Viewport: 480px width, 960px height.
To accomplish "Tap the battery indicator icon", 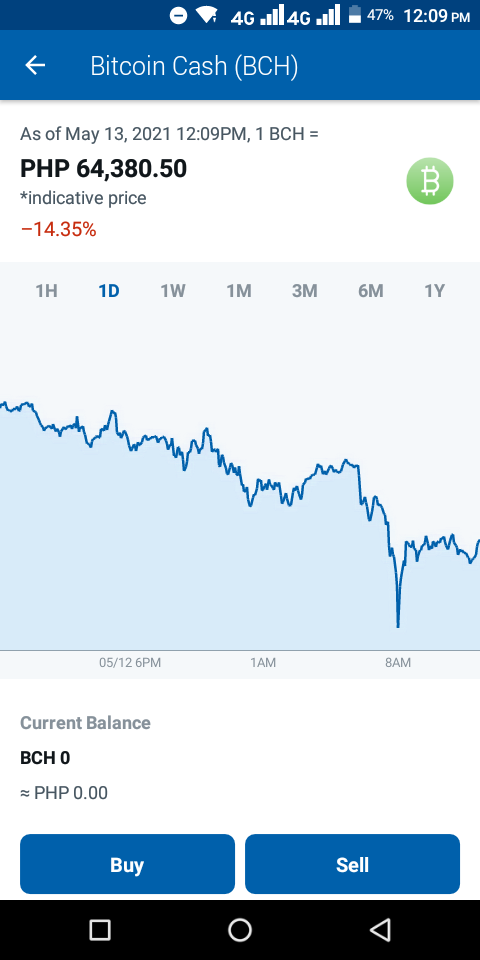I will coord(354,15).
